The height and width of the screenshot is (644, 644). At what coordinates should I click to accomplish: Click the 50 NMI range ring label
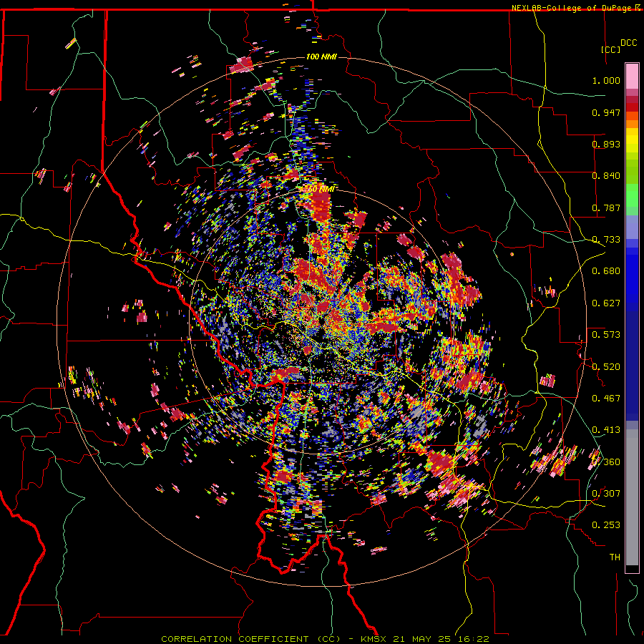pyautogui.click(x=321, y=189)
